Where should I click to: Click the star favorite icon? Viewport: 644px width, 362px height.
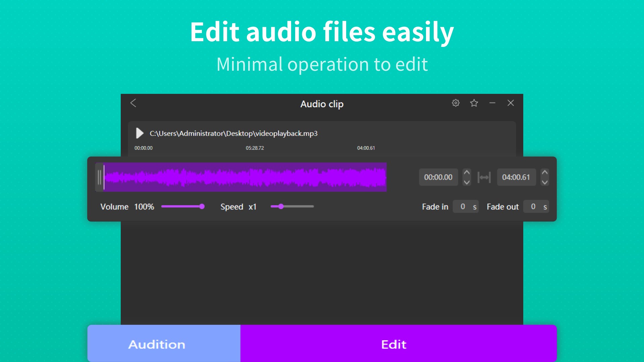(474, 103)
